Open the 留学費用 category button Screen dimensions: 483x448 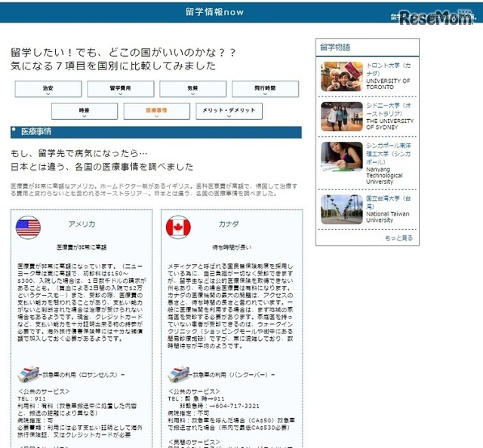pyautogui.click(x=121, y=89)
